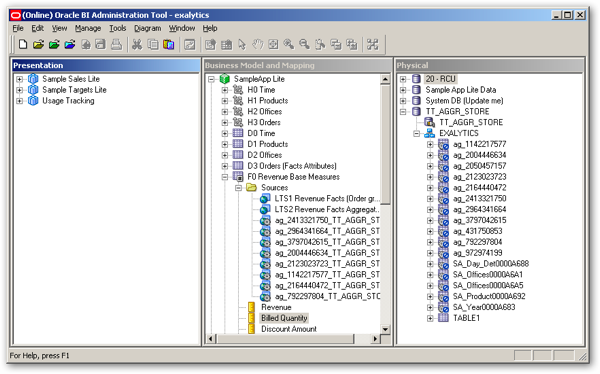The image size is (600, 374).
Task: Click the Print toolbar icon
Action: pyautogui.click(x=116, y=44)
